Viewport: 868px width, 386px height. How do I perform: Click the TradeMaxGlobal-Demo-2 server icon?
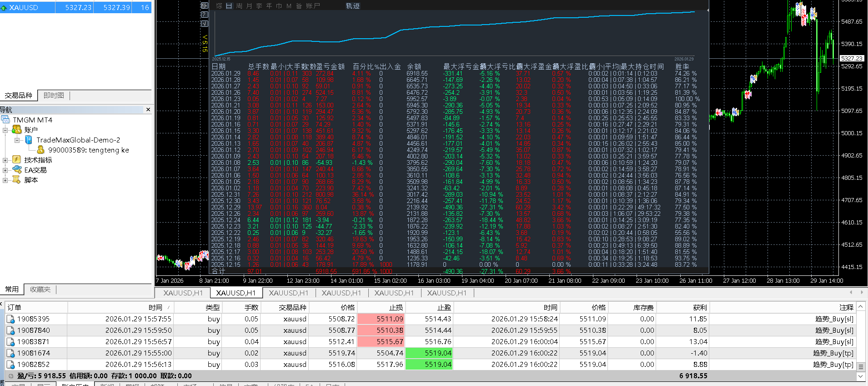(29, 140)
